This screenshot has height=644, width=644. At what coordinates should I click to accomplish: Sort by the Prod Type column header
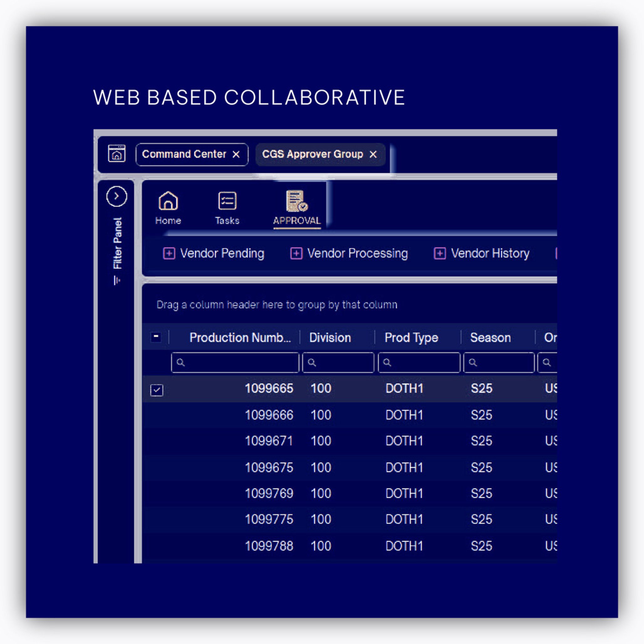click(411, 338)
